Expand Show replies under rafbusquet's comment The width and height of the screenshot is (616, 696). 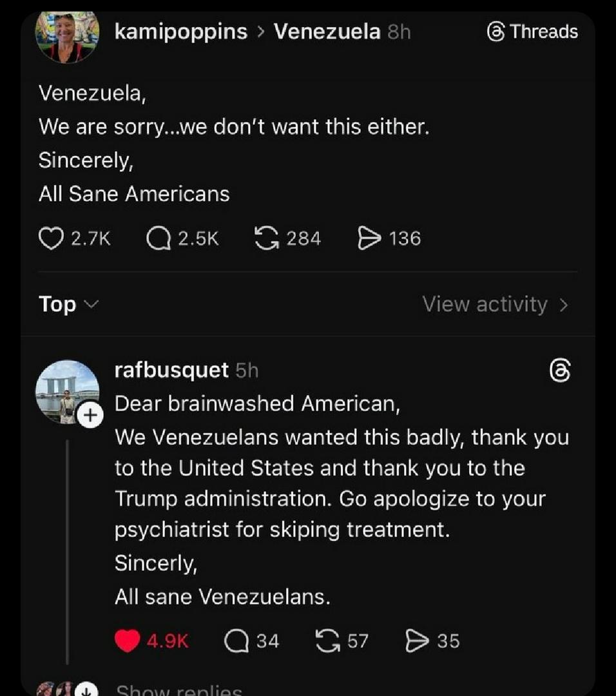[x=179, y=690]
